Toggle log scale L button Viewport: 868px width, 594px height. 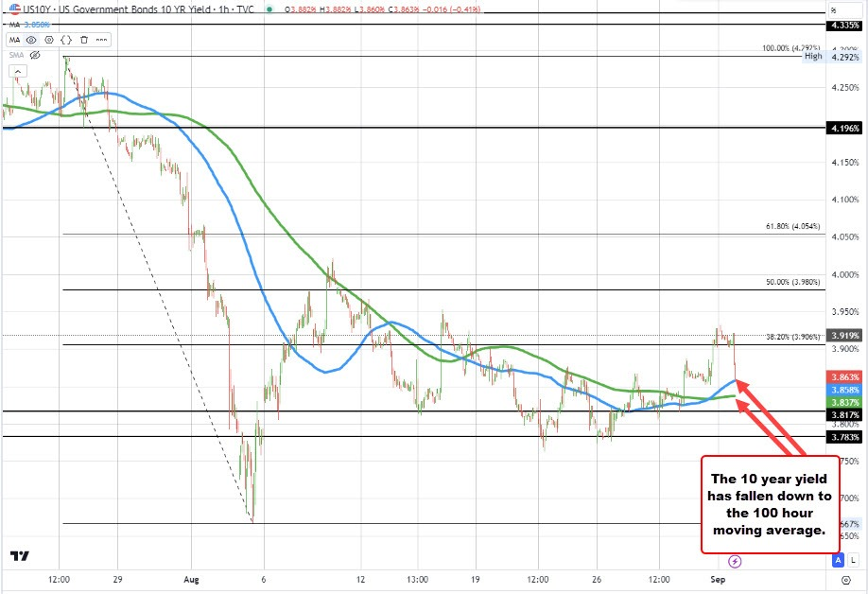852,561
